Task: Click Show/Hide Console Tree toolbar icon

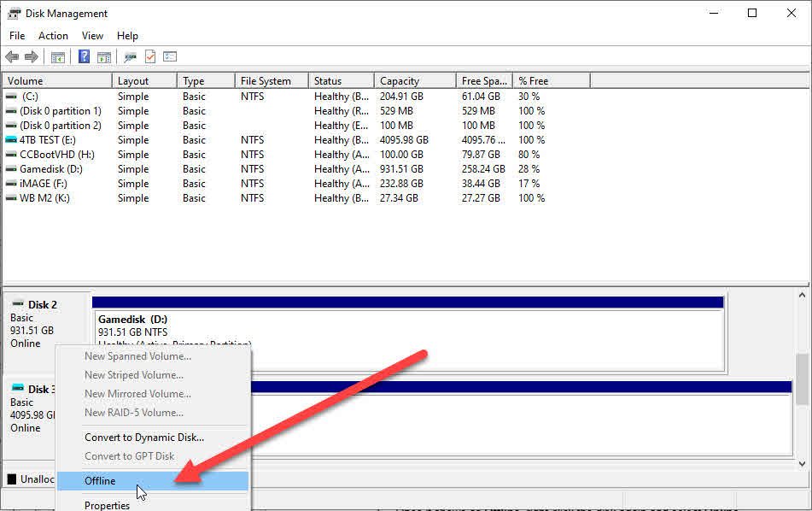Action: (58, 57)
